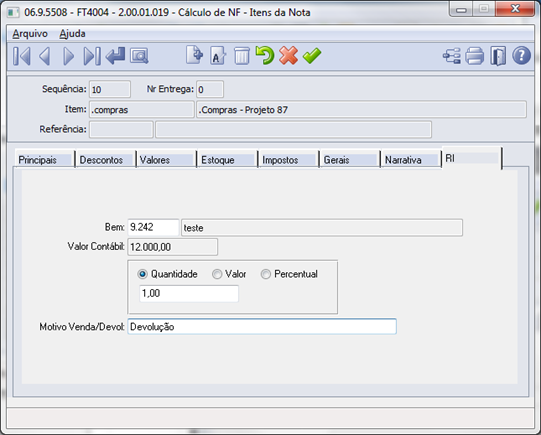541x435 pixels.
Task: Switch to the Impostos tab
Action: click(x=289, y=160)
